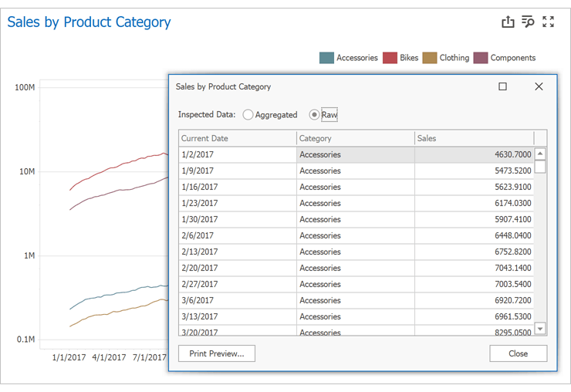Click the maximize dashboard item icon
The height and width of the screenshot is (392, 571).
(548, 22)
